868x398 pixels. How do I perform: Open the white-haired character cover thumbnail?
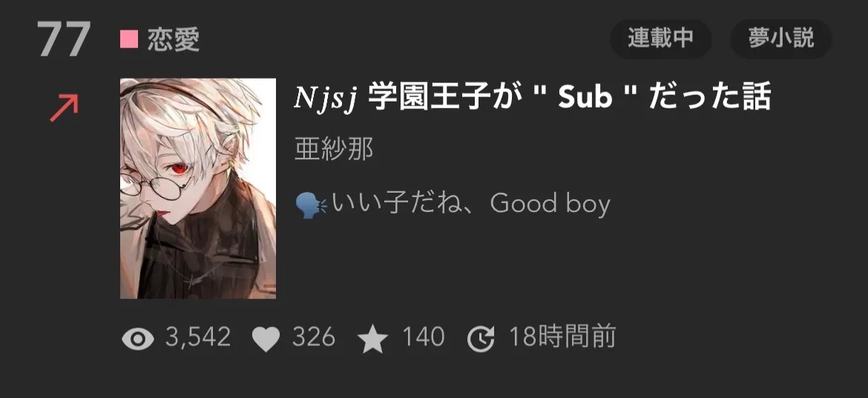point(198,188)
